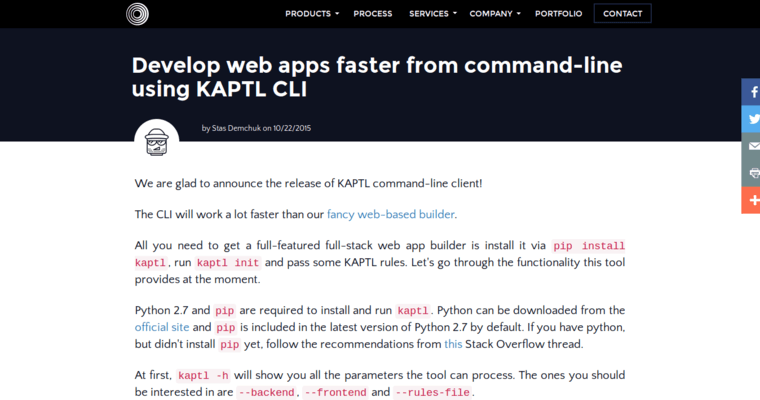The height and width of the screenshot is (400, 760).
Task: Go to the Portfolio page
Action: click(558, 14)
